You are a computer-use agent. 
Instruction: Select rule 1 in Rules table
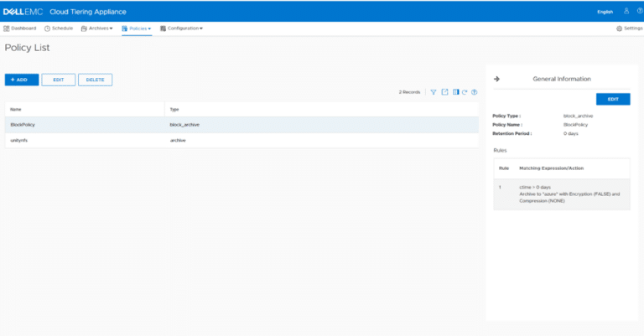coord(562,194)
